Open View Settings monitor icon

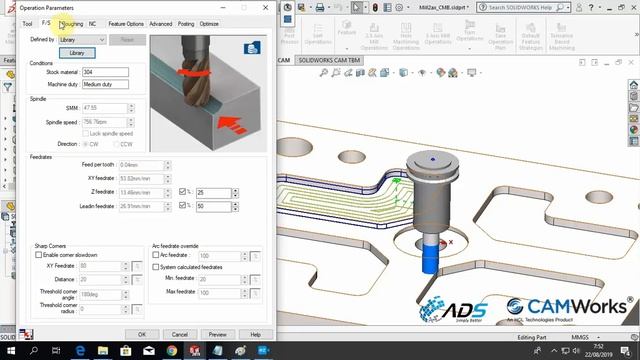pos(471,73)
